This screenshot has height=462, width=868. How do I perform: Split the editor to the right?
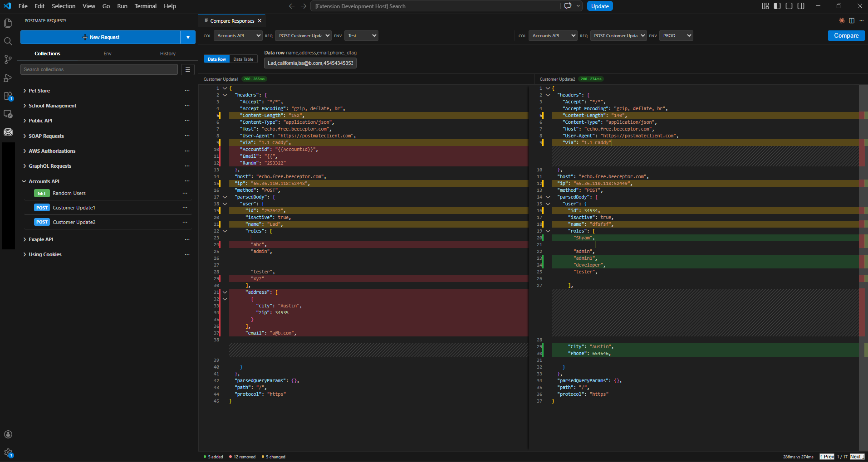pyautogui.click(x=852, y=21)
